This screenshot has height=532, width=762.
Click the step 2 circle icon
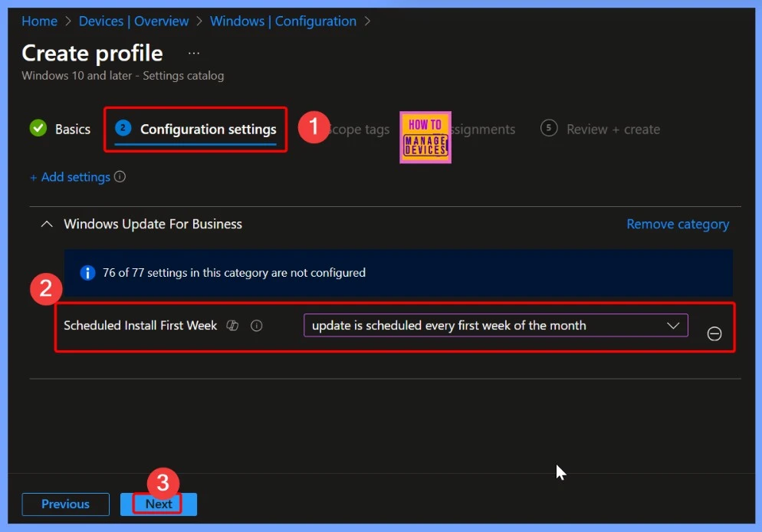pos(123,128)
